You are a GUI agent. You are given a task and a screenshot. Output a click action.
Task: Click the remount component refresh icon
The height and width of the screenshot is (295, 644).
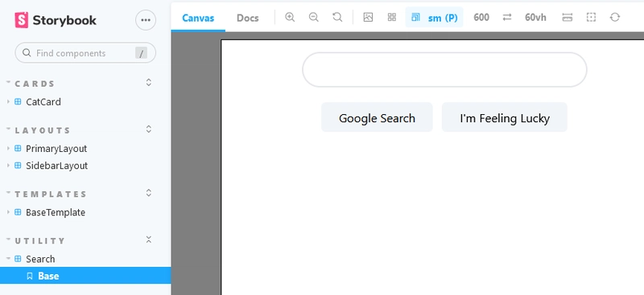click(615, 17)
